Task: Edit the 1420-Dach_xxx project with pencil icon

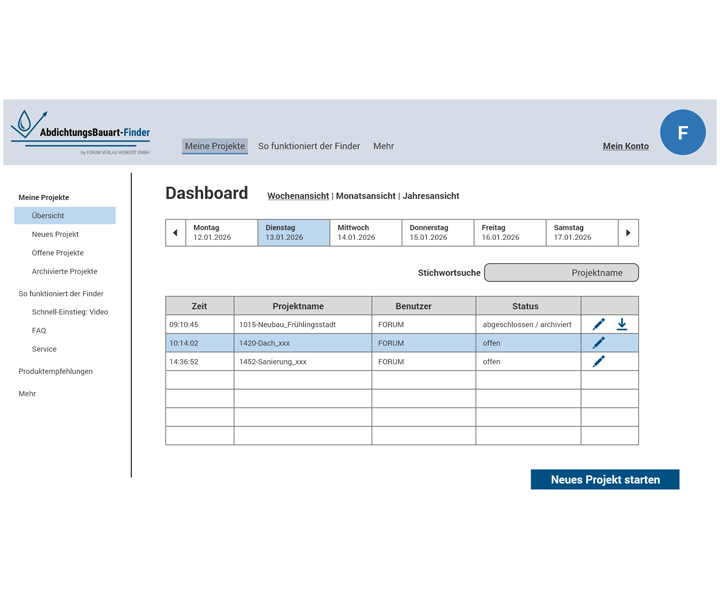Action: tap(598, 343)
